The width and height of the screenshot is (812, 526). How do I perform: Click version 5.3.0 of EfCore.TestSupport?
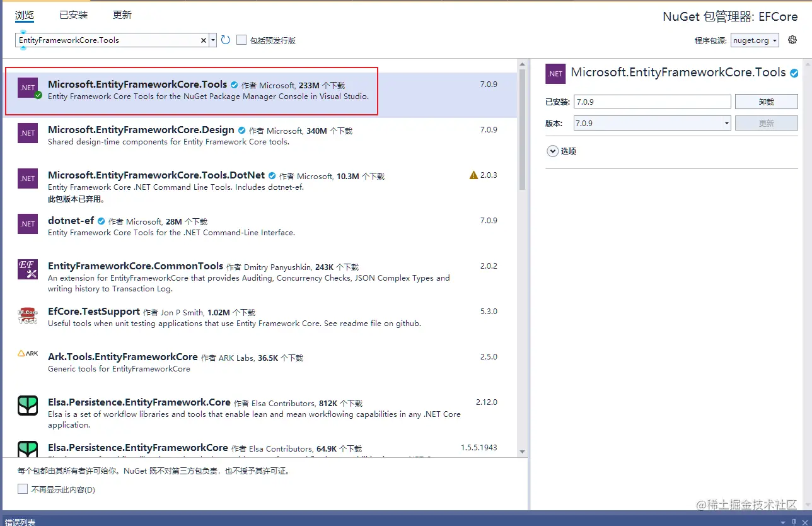coord(489,311)
